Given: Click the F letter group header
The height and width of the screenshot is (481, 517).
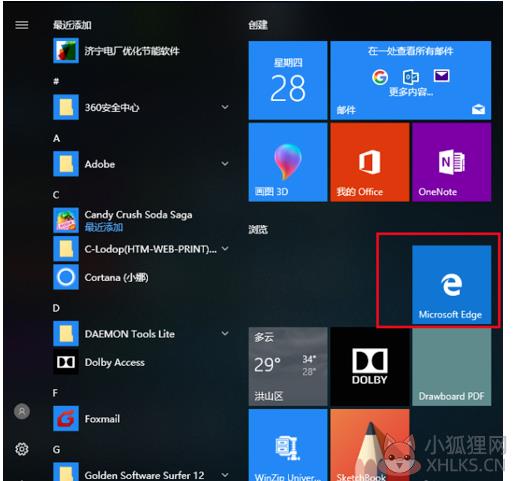Looking at the screenshot, I should [55, 393].
